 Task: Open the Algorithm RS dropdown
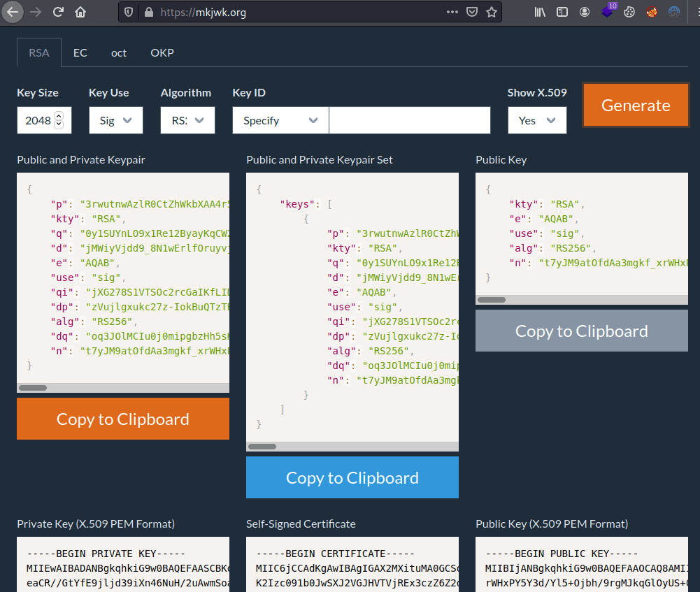tap(187, 120)
